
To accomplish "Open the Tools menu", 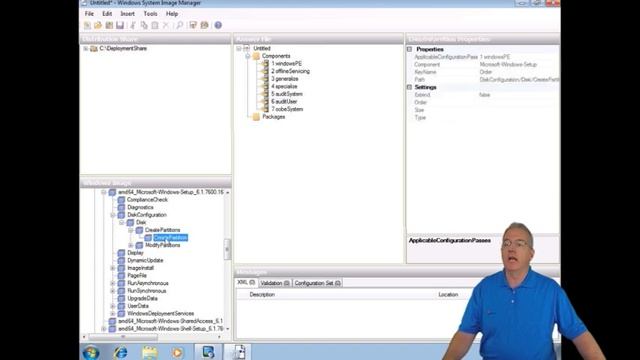I will point(150,14).
